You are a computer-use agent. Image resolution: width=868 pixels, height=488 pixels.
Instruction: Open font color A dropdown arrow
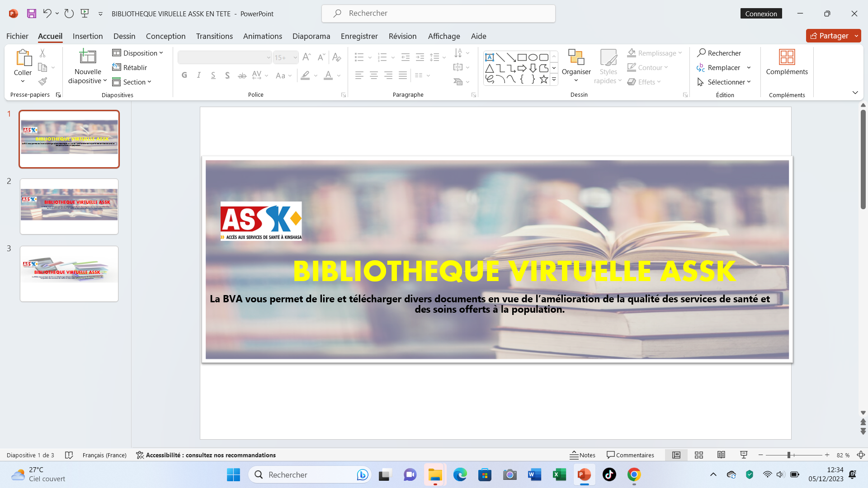click(339, 75)
